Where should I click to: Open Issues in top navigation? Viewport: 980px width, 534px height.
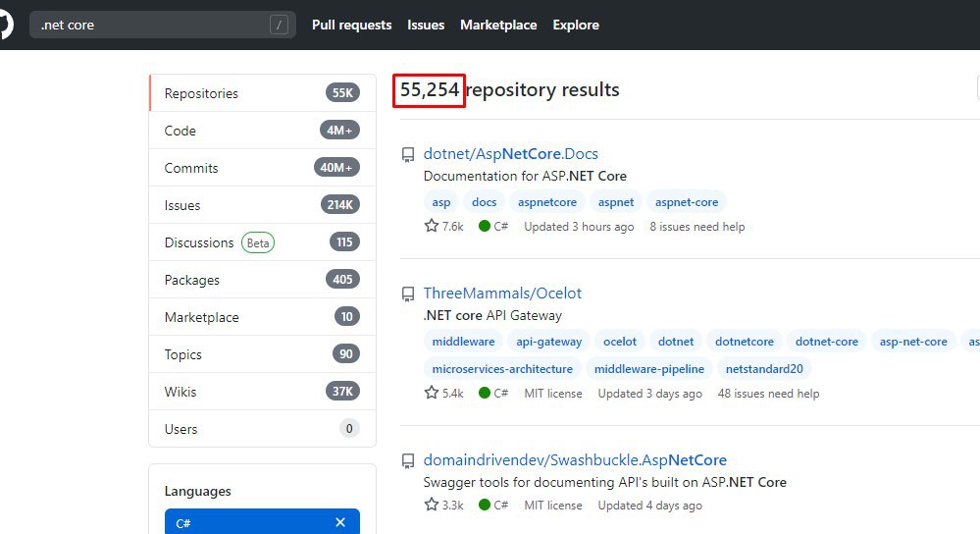coord(426,25)
